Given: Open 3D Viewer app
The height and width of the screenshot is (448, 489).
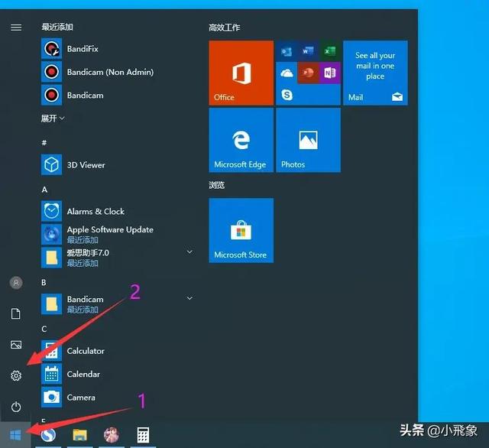Looking at the screenshot, I should pos(117,164).
